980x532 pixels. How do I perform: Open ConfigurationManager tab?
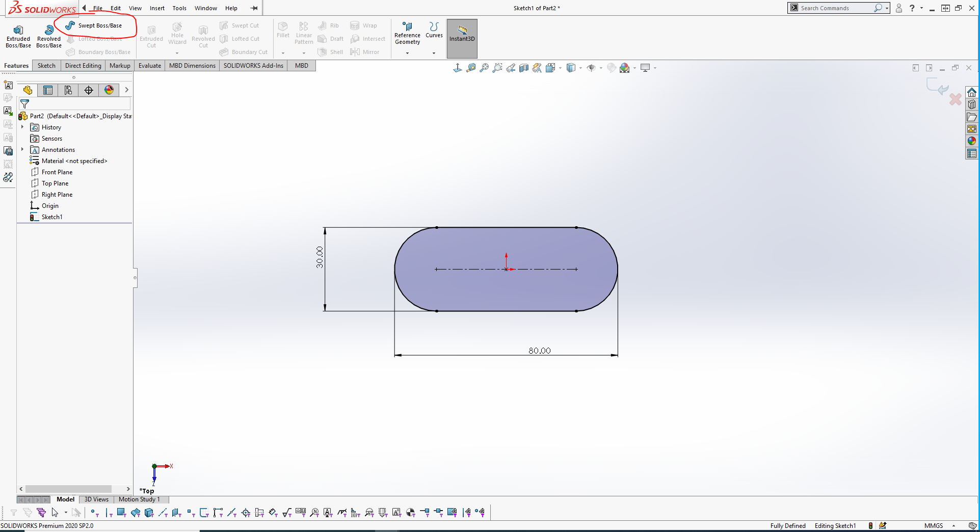click(68, 90)
